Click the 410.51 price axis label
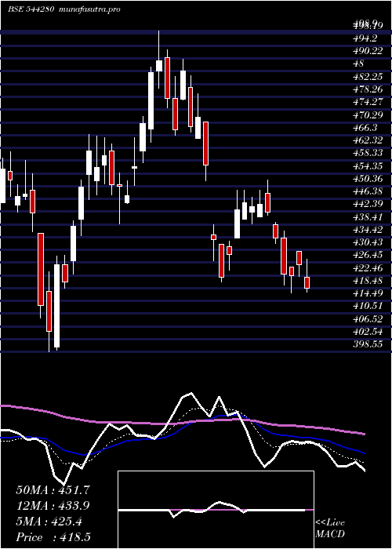Viewport: 392px width, 549px height. click(x=368, y=306)
